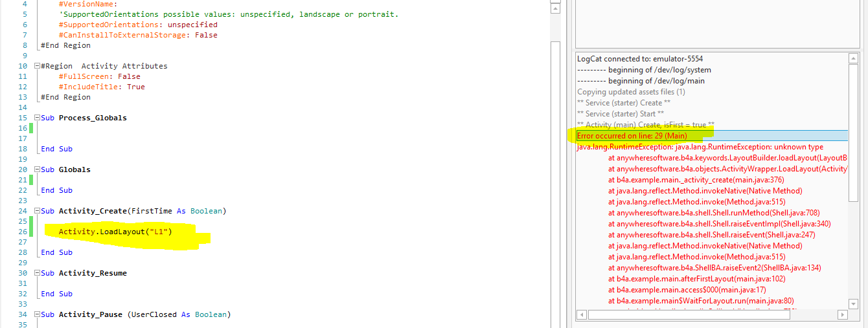Screen dimensions: 868x328
Task: Fold the Activity_Create sub
Action: [37, 211]
